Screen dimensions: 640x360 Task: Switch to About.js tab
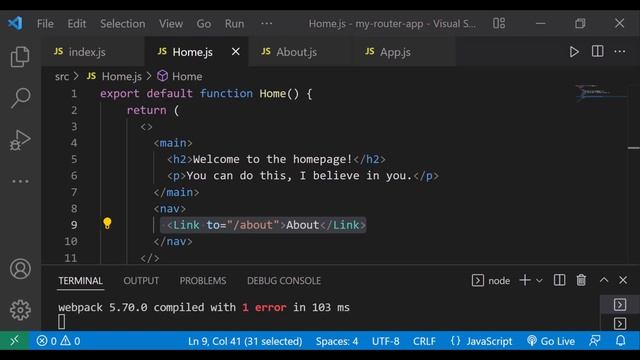coord(300,52)
